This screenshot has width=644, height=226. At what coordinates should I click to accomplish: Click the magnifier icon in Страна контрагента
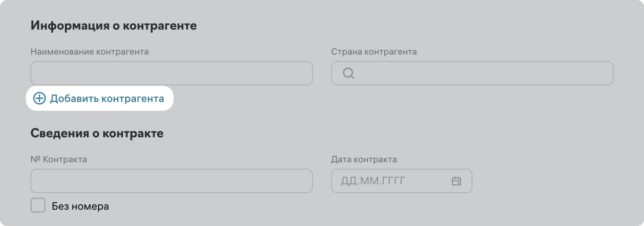pyautogui.click(x=348, y=73)
